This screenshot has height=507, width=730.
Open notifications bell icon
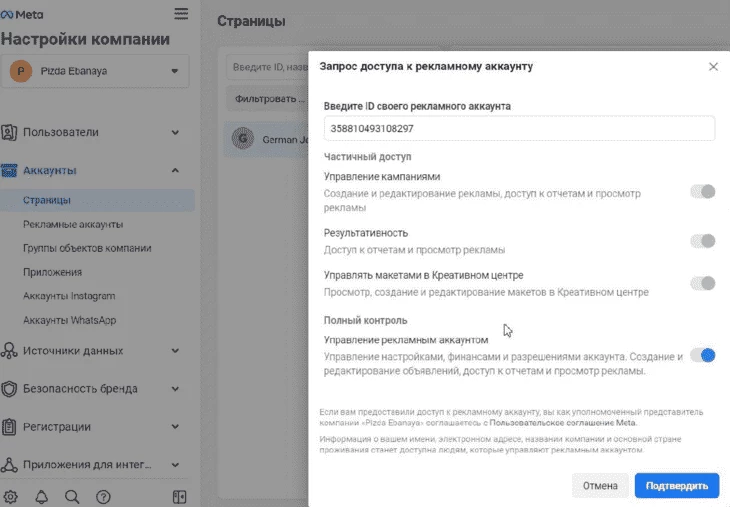coord(41,497)
